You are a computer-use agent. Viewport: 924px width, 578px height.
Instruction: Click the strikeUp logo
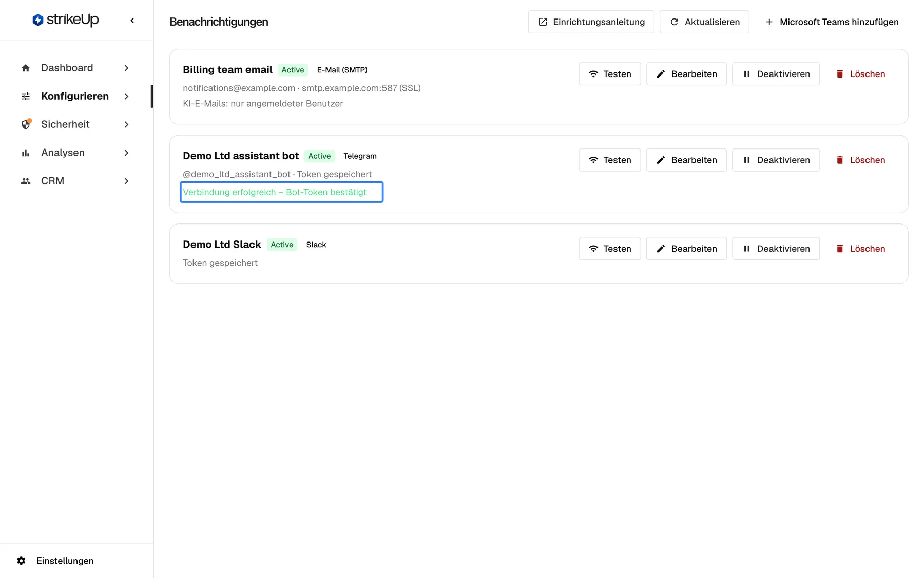[65, 20]
